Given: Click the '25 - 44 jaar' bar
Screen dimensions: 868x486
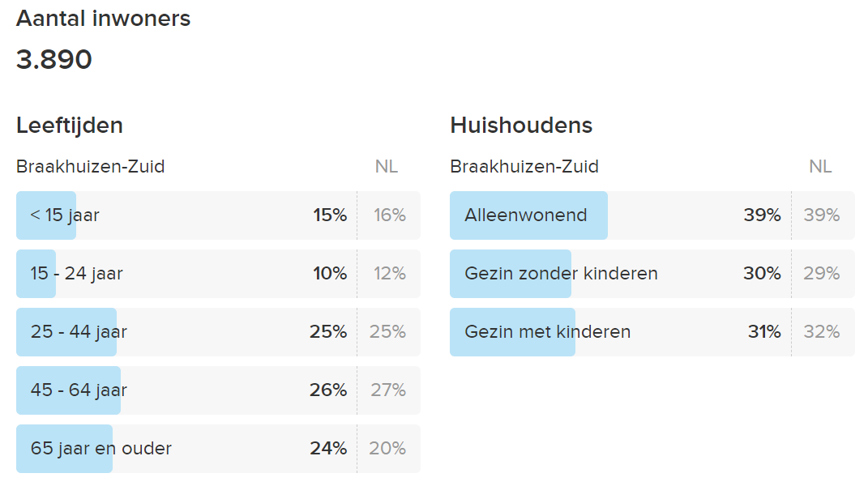Looking at the screenshot, I should pos(218,332).
